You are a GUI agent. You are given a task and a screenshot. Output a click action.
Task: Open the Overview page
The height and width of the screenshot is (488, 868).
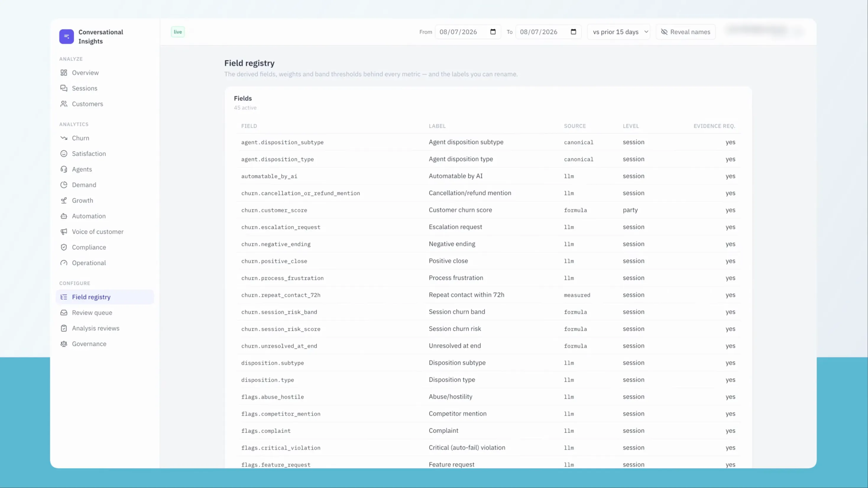pos(105,73)
